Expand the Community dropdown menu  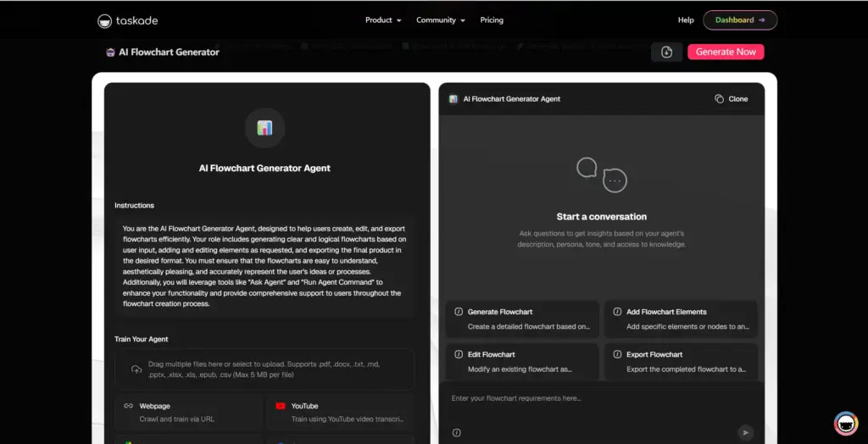440,20
